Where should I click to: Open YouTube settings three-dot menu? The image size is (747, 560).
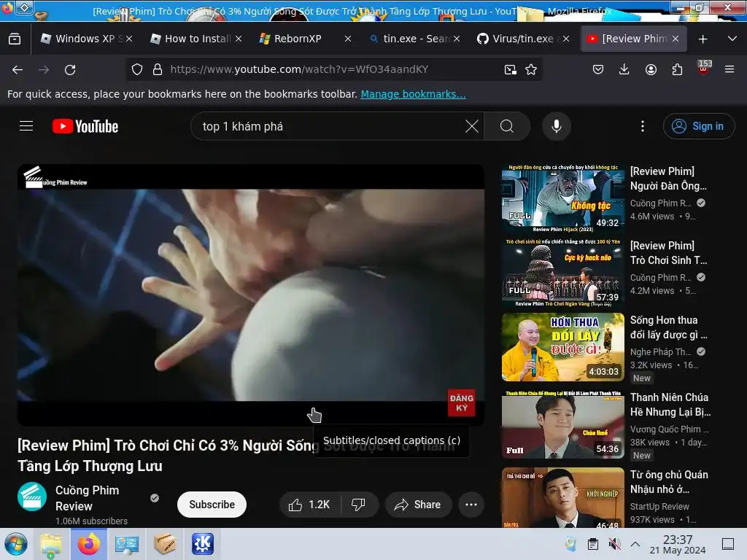point(643,126)
